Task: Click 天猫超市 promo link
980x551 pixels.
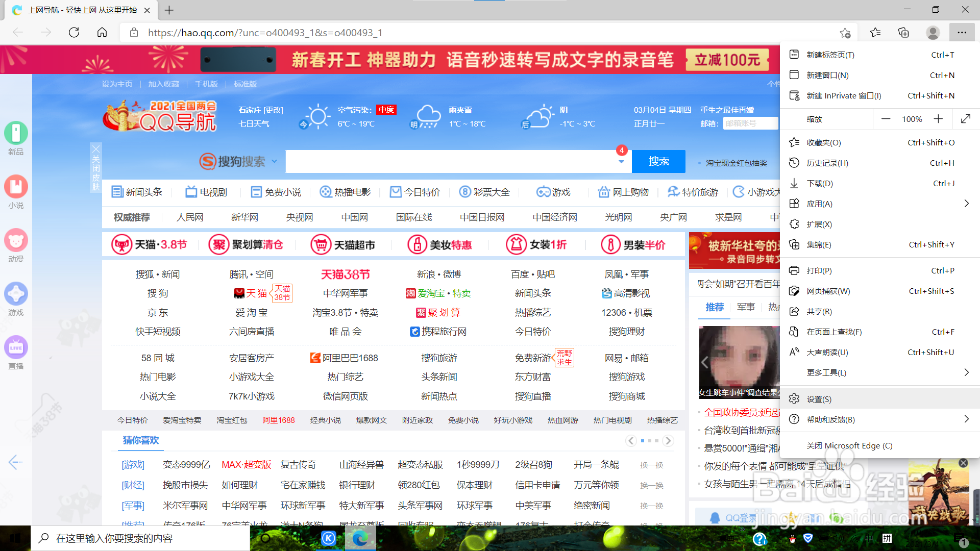Action: click(x=343, y=245)
